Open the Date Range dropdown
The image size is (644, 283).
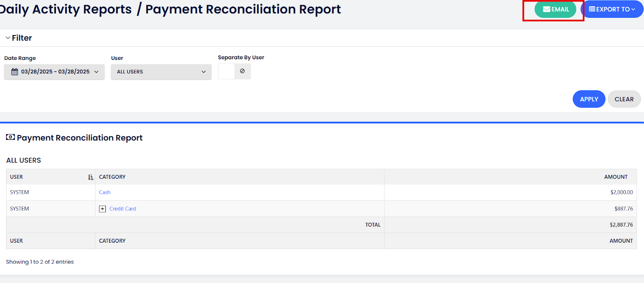click(x=54, y=72)
